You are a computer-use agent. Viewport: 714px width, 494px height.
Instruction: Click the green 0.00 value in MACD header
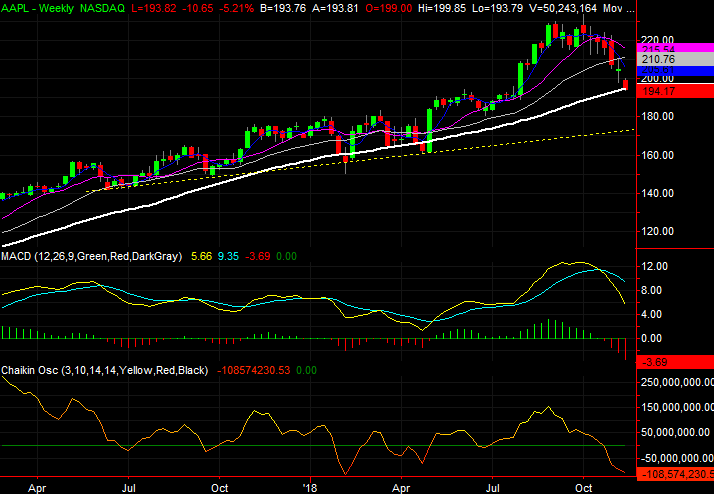[x=286, y=256]
